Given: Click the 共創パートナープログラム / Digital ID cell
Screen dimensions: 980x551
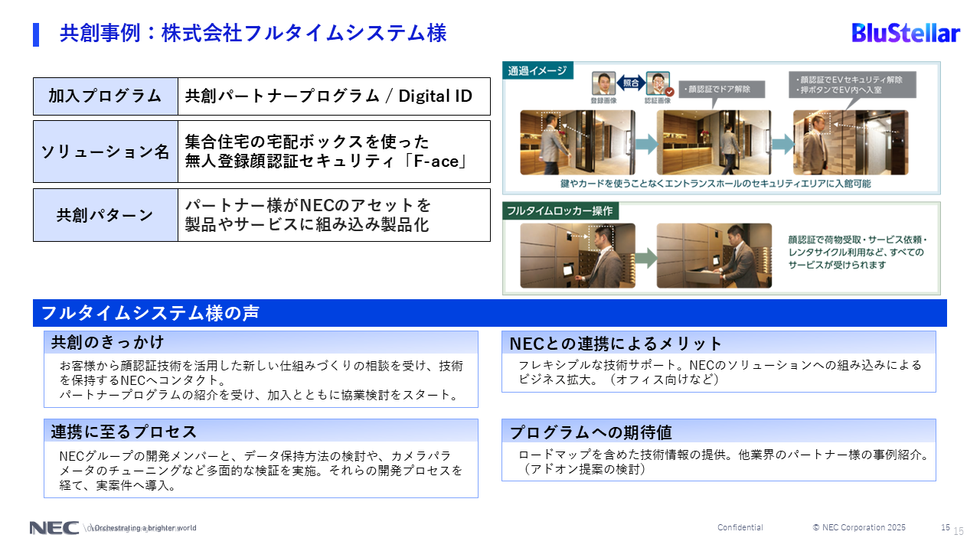Looking at the screenshot, I should pyautogui.click(x=334, y=96).
